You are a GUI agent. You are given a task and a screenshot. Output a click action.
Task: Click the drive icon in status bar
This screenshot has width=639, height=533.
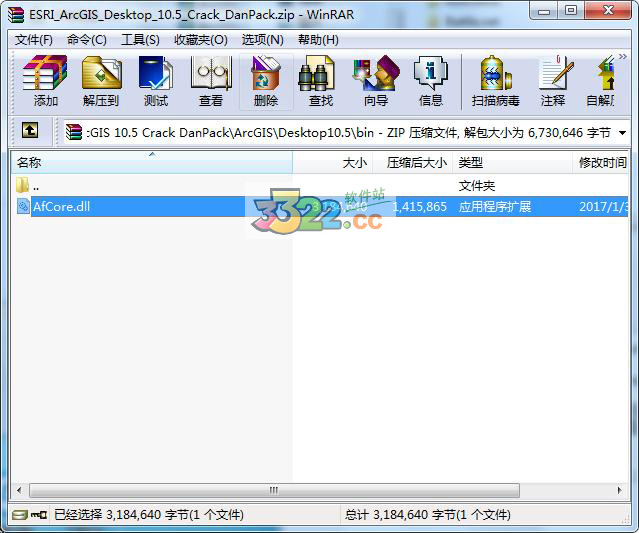tap(19, 515)
